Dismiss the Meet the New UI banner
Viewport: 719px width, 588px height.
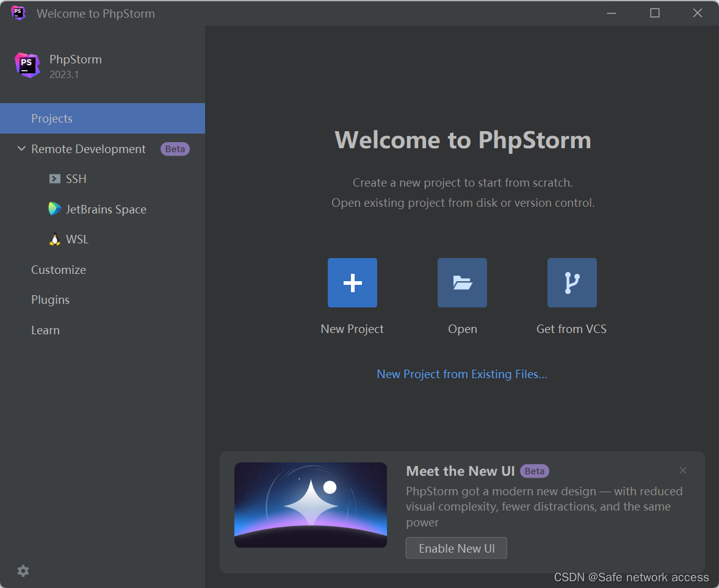coord(683,470)
